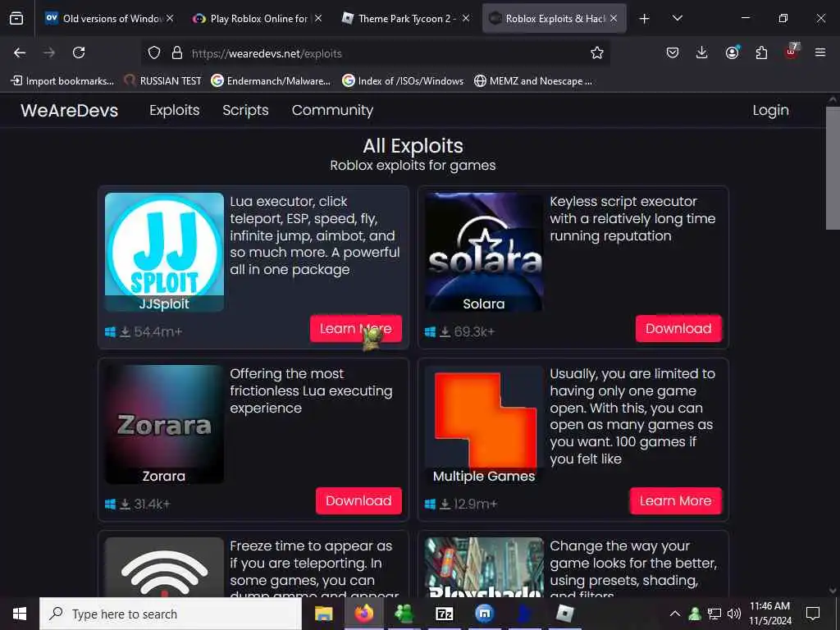Close the Old versions of Windows tab
Screen dimensions: 840x630
(x=170, y=18)
